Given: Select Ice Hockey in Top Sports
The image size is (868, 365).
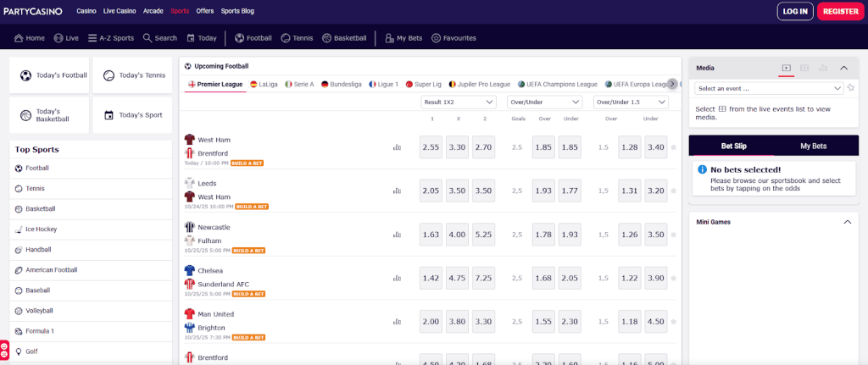Looking at the screenshot, I should 91,229.
